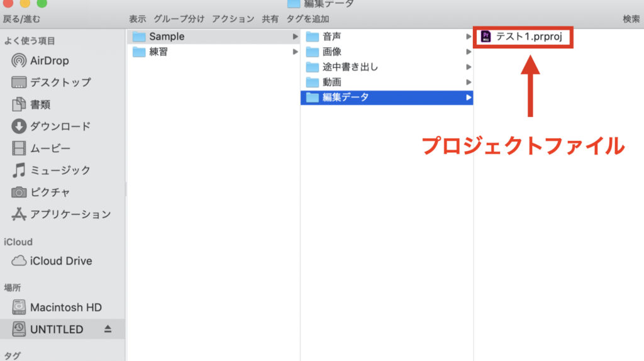Click the ダウンロード downloads icon
The image size is (644, 361).
coord(18,126)
